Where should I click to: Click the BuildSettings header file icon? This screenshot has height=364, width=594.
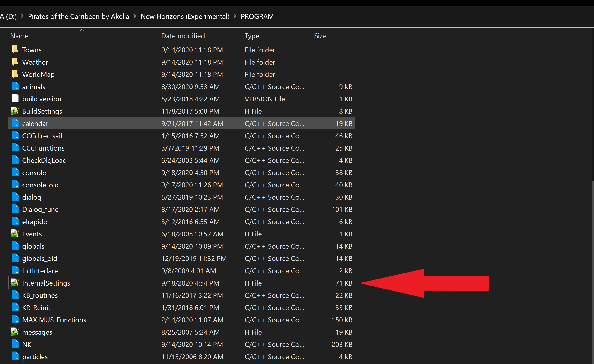pyautogui.click(x=15, y=111)
